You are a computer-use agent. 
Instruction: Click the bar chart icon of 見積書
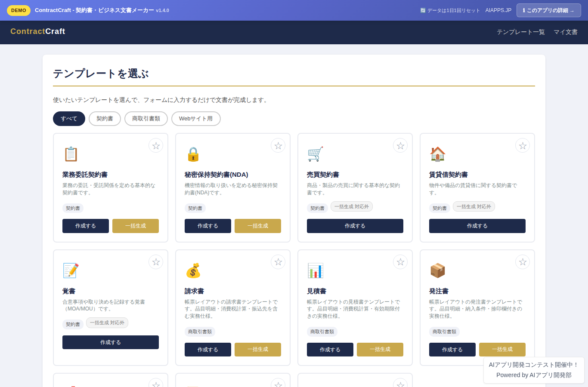pos(315,270)
